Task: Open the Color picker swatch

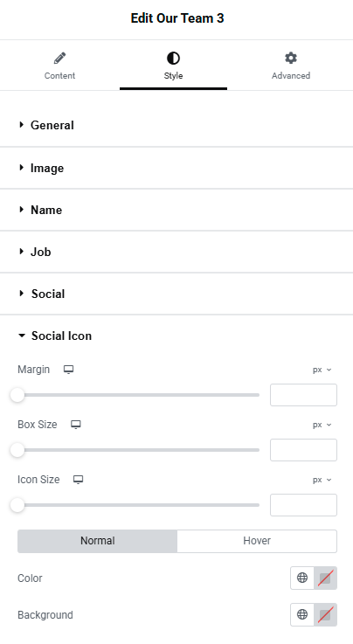Action: click(x=326, y=578)
